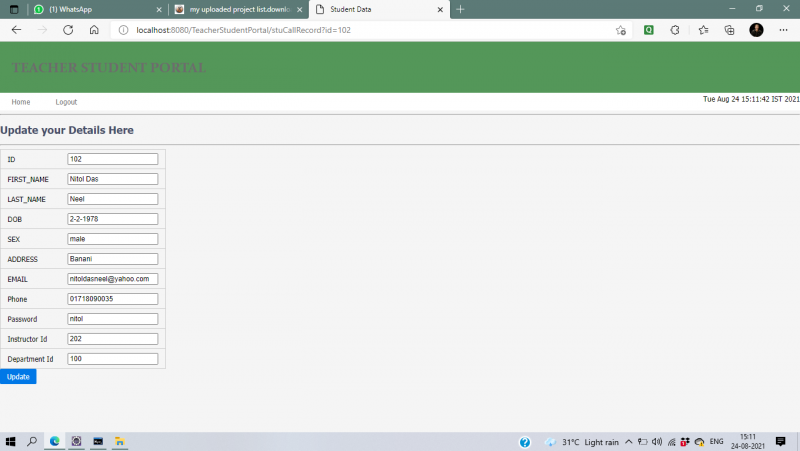Open browser Settings and more menu
800x451 pixels.
click(x=783, y=30)
